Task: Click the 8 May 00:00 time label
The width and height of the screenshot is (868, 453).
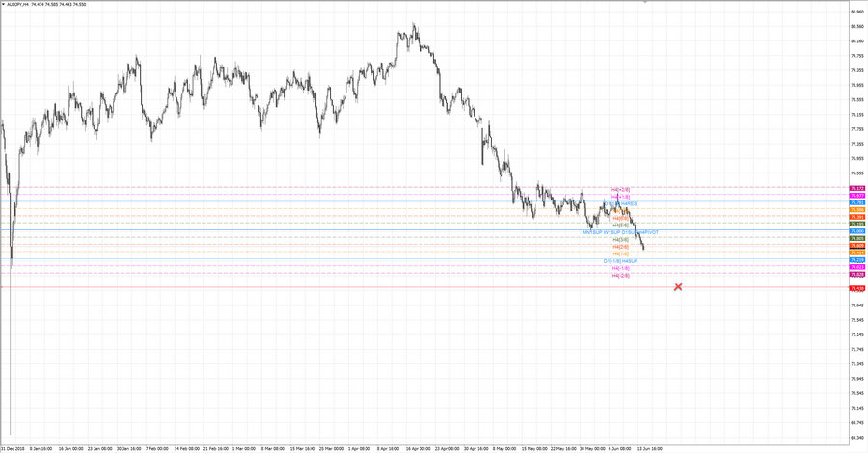Action: 504,448
